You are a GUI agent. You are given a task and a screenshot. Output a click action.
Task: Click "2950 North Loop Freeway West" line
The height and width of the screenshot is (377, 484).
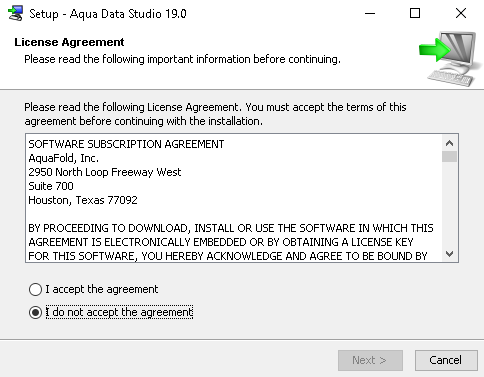pos(105,172)
